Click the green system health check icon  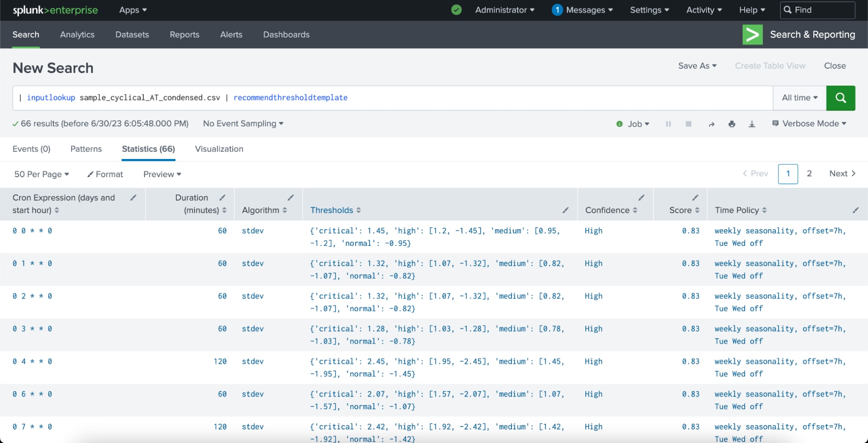point(456,10)
